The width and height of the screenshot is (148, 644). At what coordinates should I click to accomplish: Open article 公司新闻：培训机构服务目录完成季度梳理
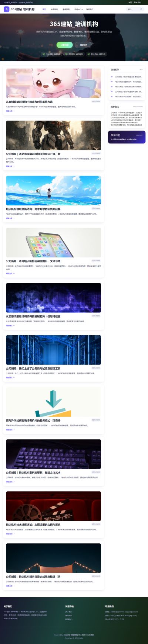[x=33, y=577]
